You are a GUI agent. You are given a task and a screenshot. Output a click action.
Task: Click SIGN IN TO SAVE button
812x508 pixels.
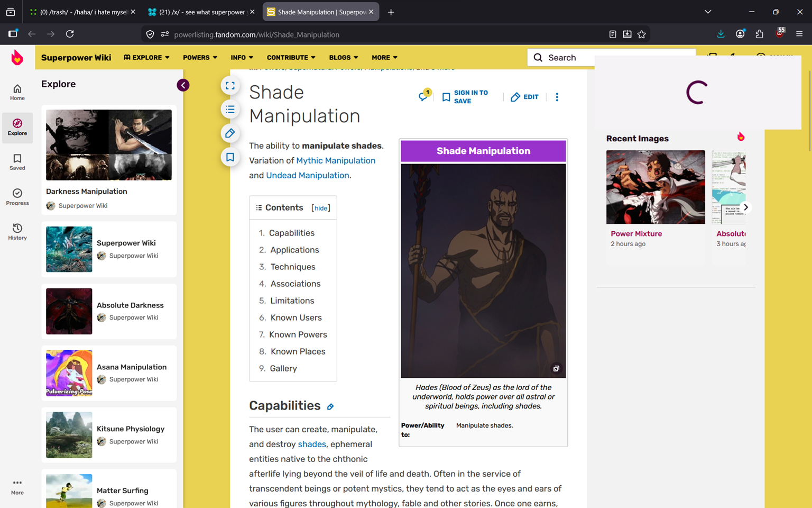pos(465,97)
